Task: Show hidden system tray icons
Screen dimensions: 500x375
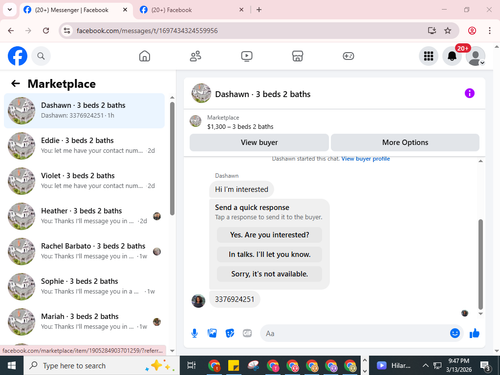Action: pos(425,366)
